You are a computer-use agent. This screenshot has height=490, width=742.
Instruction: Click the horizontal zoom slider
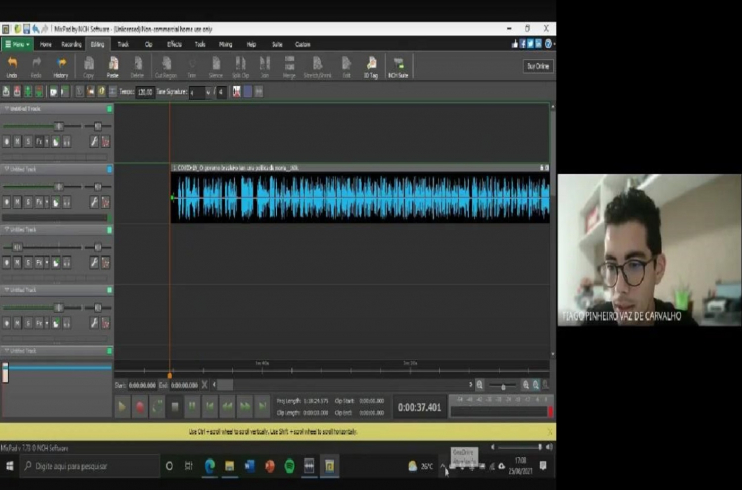pyautogui.click(x=504, y=386)
